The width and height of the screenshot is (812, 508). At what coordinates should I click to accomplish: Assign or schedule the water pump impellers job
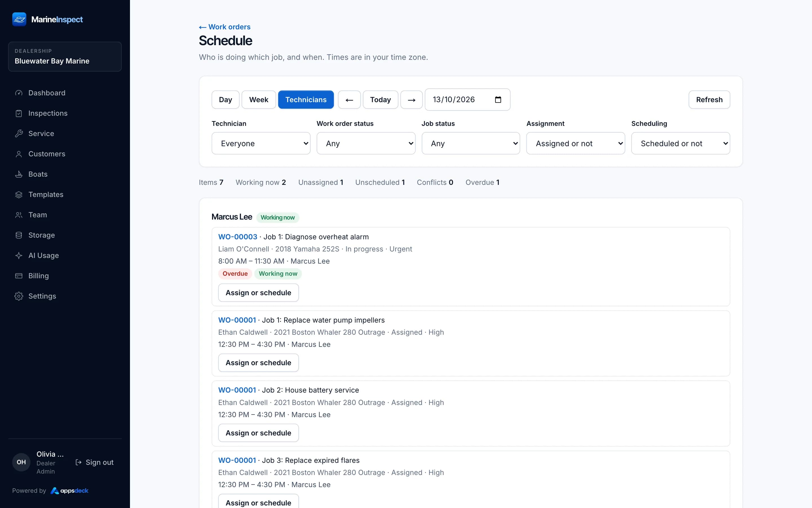pos(258,363)
